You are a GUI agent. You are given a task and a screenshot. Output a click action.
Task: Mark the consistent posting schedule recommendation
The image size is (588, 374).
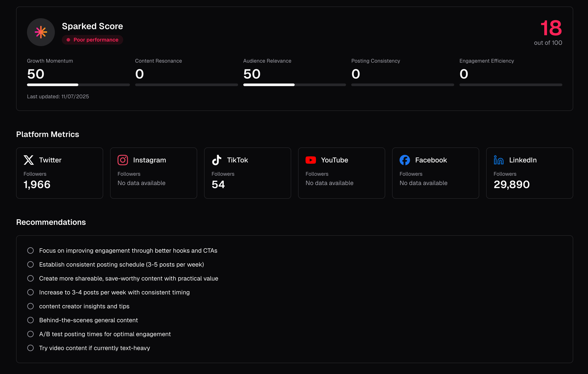pyautogui.click(x=30, y=264)
